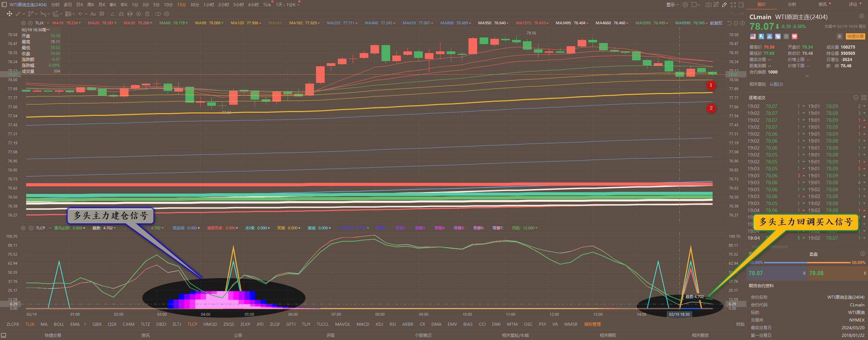Image resolution: width=868 pixels, height=340 pixels.
Task: Zoom out chart with minus circle
Action: (x=736, y=23)
